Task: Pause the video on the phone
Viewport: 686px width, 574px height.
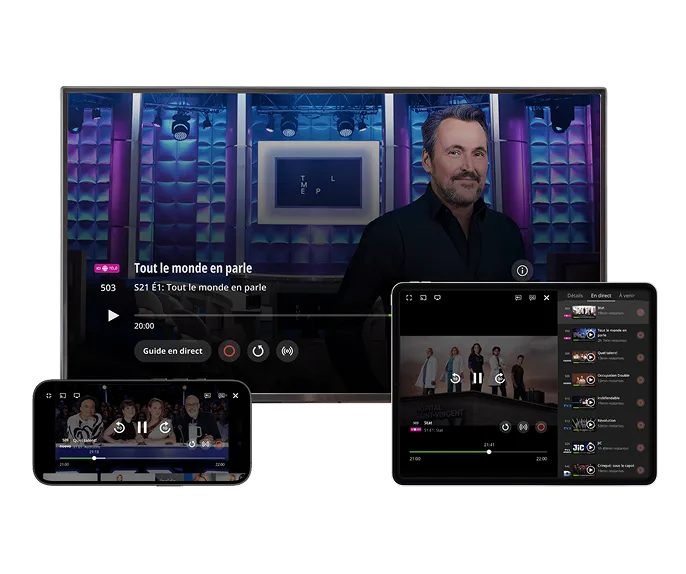Action: click(142, 427)
